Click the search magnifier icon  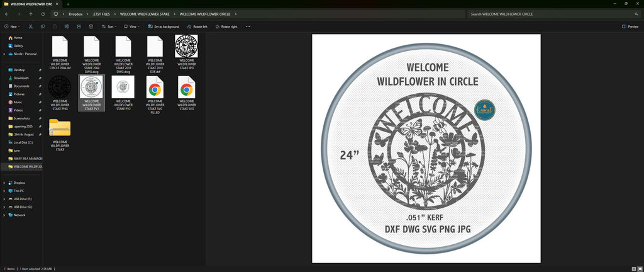(x=636, y=14)
